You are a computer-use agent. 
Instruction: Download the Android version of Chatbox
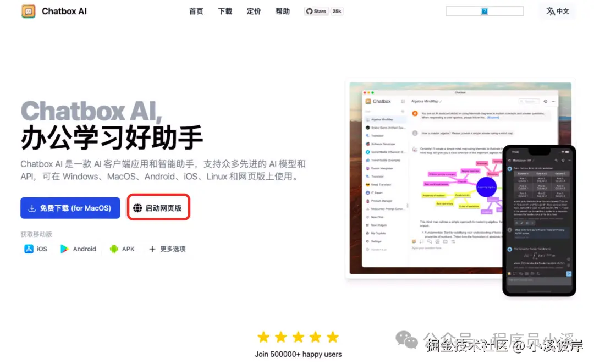78,249
